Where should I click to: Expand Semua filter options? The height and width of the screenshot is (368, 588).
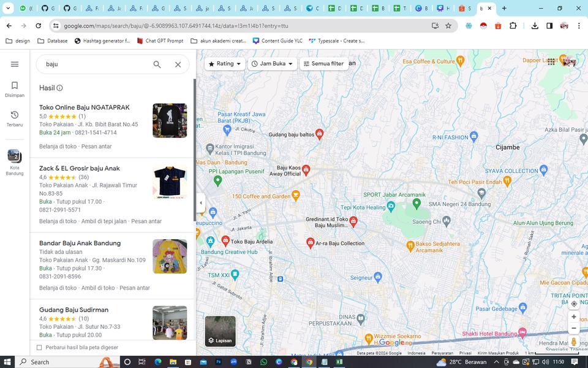323,63
